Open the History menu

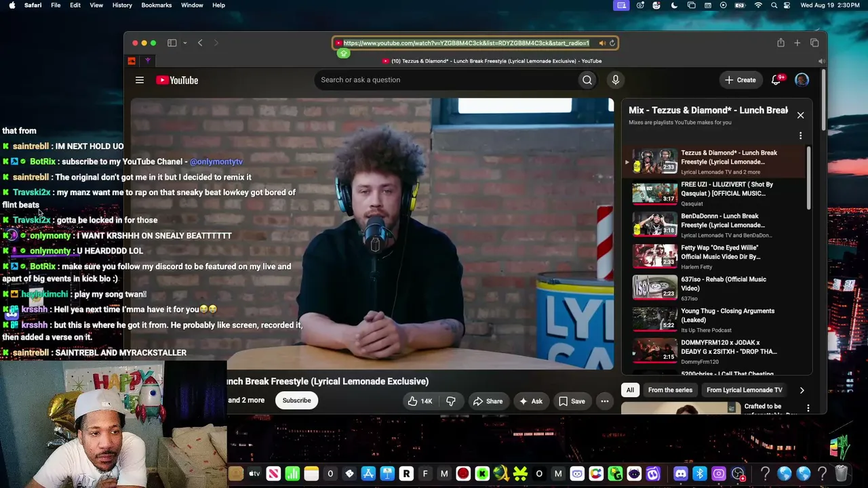coord(122,5)
